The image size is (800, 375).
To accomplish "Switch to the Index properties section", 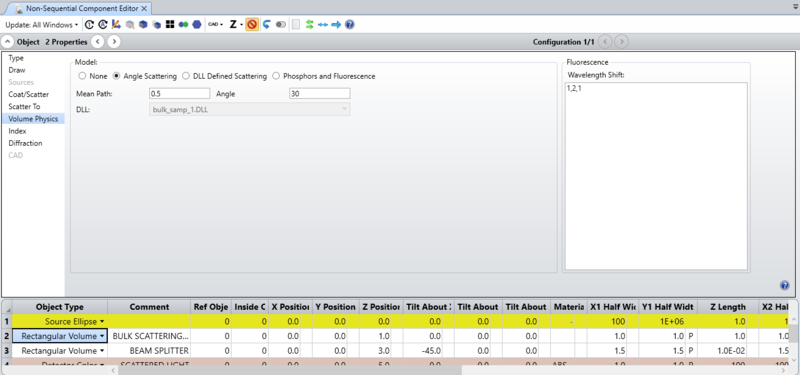I will point(17,131).
